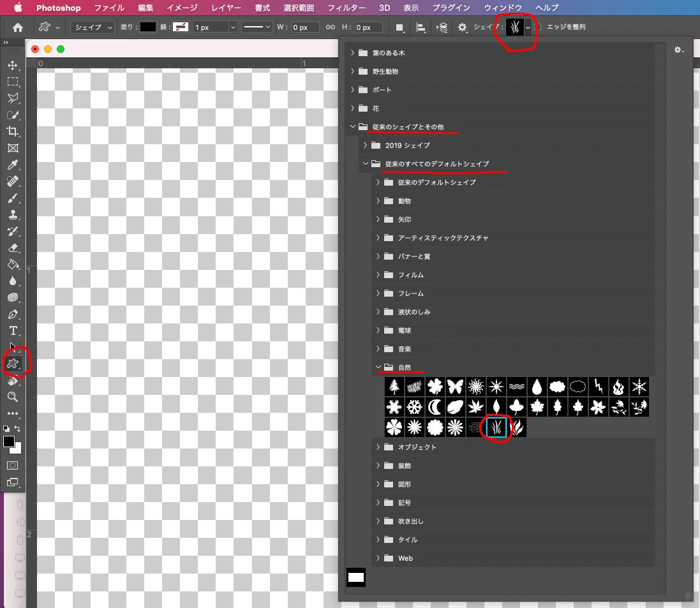Open the イメージ menu
700x608 pixels.
(x=182, y=8)
